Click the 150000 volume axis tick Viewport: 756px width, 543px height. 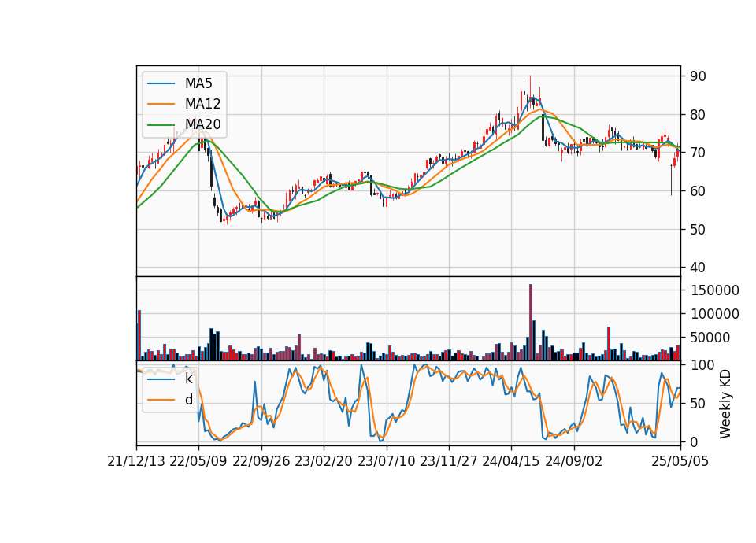(714, 290)
